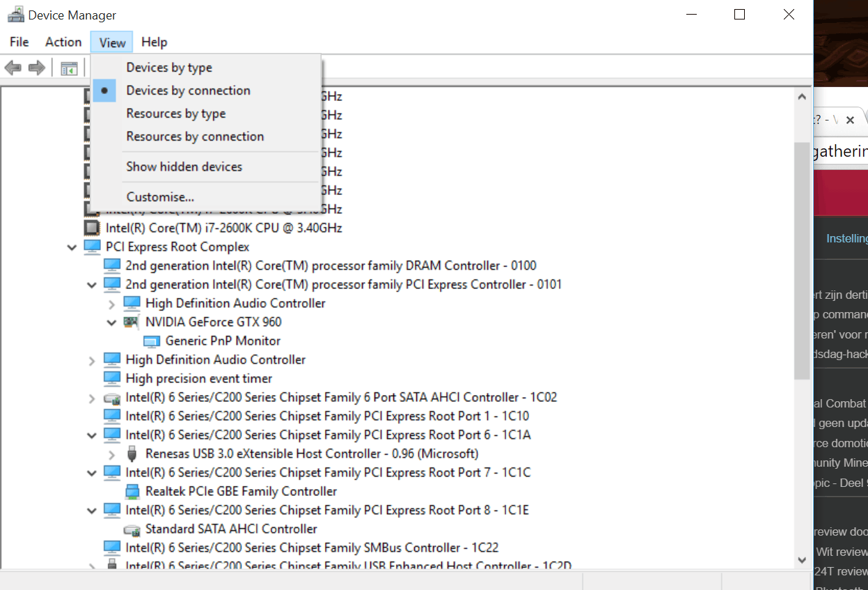
Task: Open the File menu
Action: point(19,42)
